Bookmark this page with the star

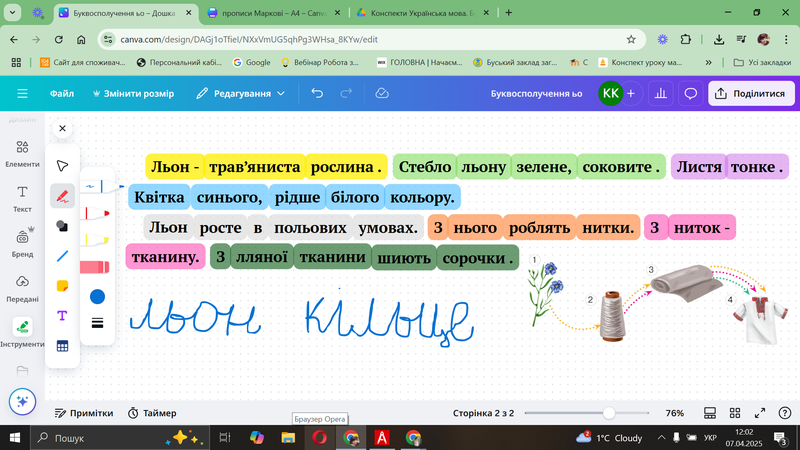631,39
